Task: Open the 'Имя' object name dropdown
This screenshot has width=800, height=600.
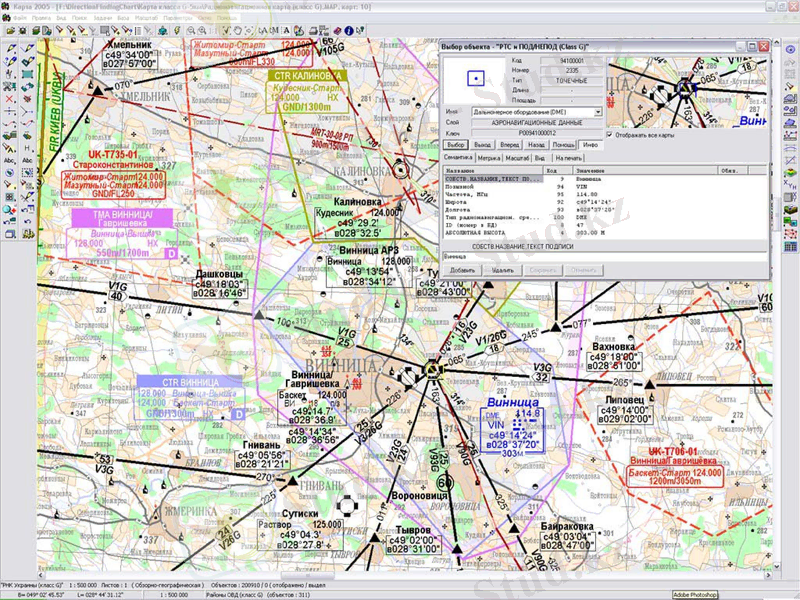Action: [x=598, y=112]
